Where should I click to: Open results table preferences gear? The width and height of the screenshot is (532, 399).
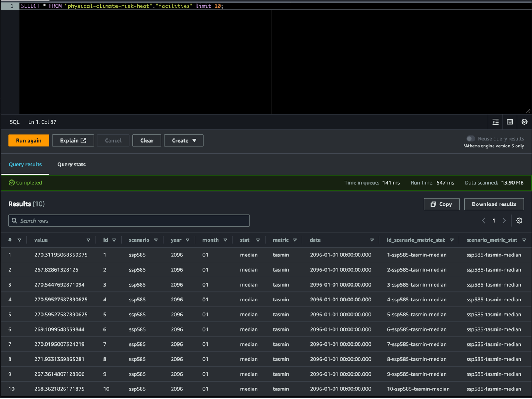pyautogui.click(x=519, y=221)
